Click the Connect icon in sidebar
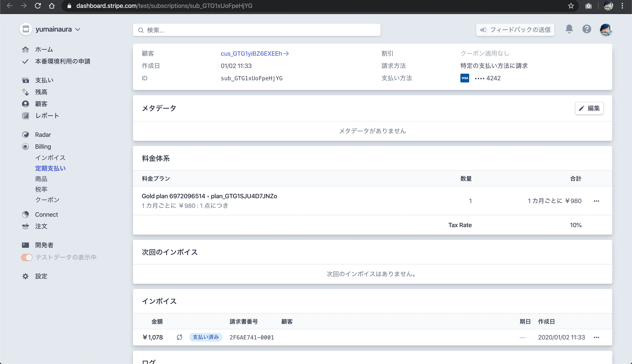The width and height of the screenshot is (632, 364). tap(25, 214)
